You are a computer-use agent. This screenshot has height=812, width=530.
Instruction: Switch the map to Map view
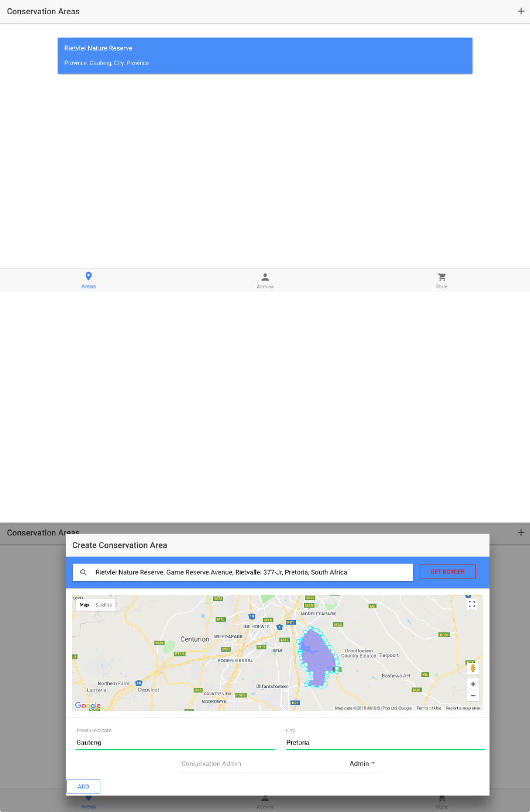tap(85, 605)
